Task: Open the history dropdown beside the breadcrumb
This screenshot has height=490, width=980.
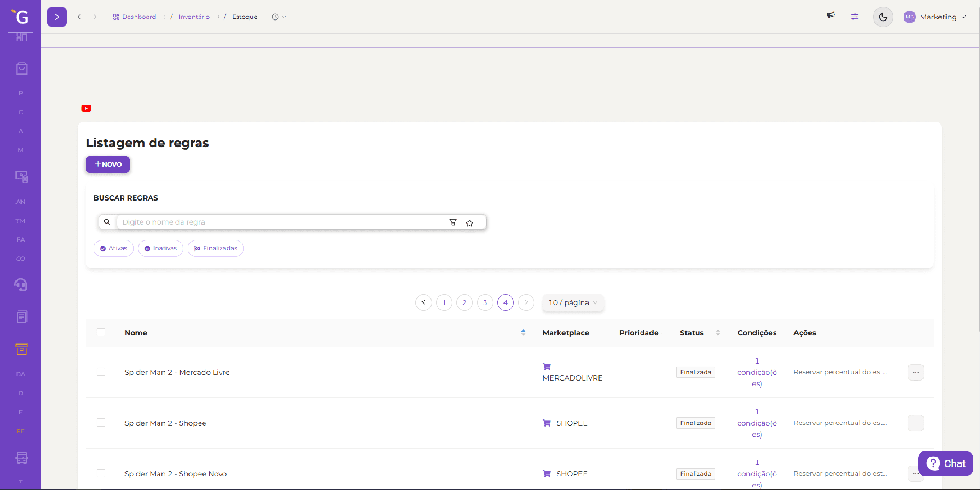Action: (279, 16)
